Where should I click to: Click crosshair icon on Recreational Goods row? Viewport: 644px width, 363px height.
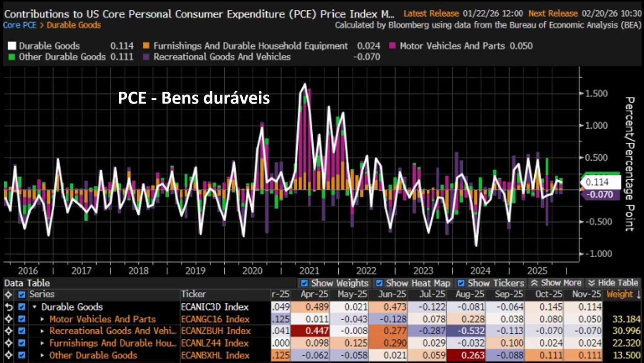pyautogui.click(x=8, y=331)
